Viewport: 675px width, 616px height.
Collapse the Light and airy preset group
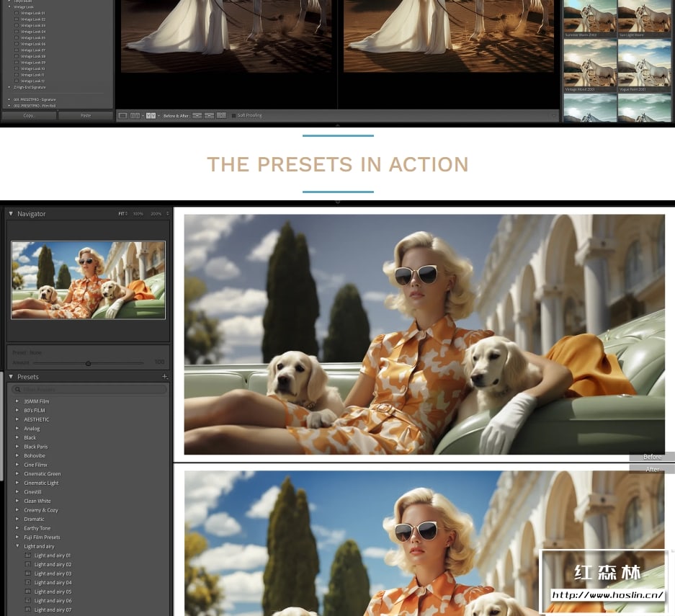click(x=17, y=546)
